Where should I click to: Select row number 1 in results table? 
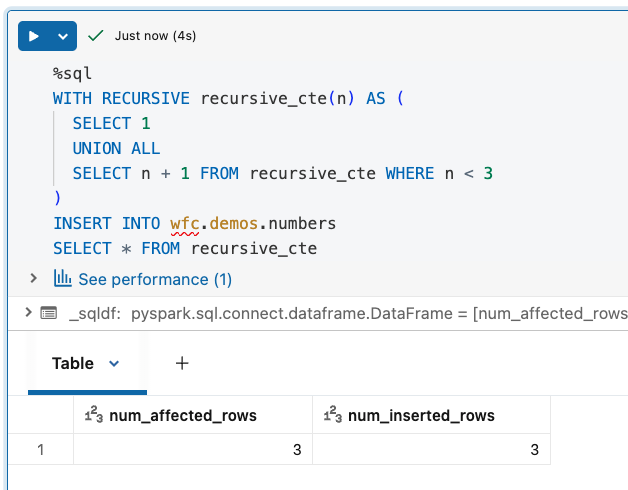[x=40, y=450]
